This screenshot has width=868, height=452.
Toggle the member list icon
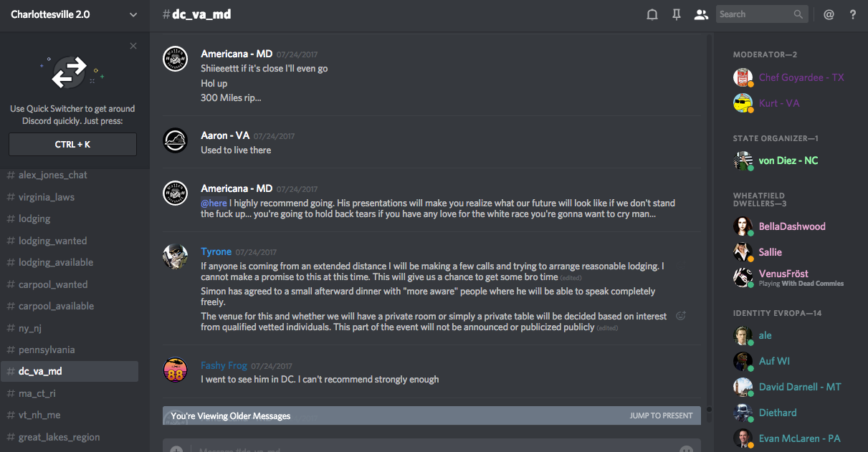(x=701, y=14)
